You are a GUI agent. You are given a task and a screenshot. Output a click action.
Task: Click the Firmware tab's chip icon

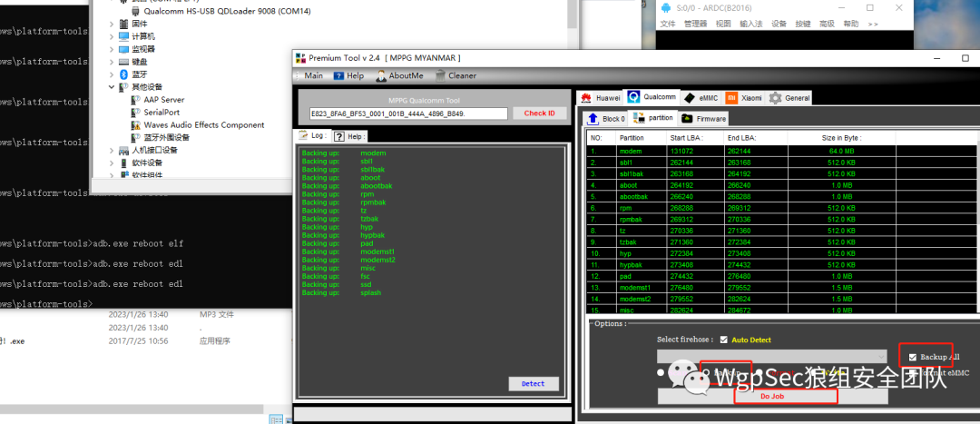click(x=687, y=118)
